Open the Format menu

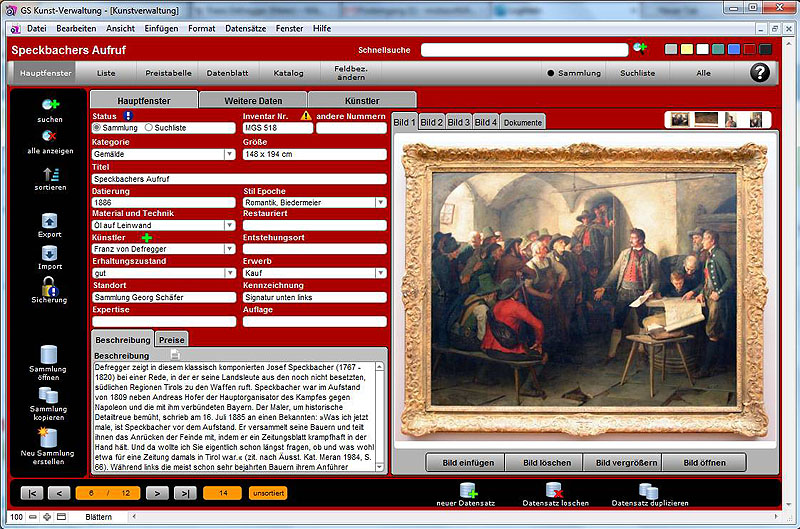[202, 29]
